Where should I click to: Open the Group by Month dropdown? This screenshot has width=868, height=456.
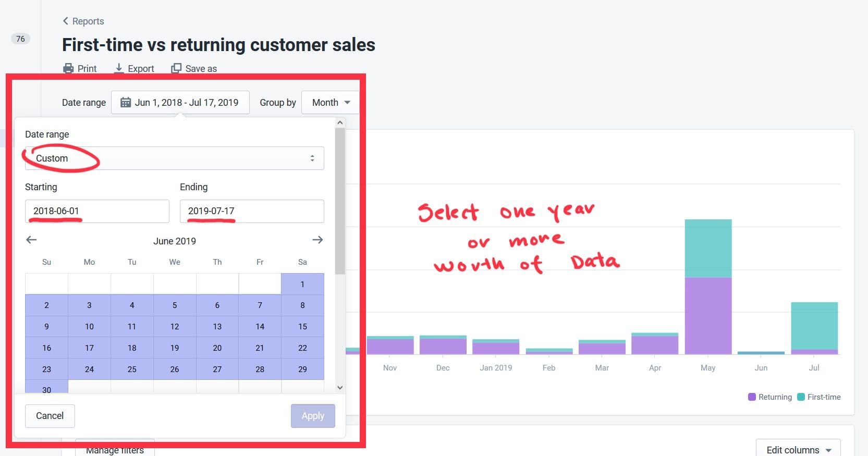coord(331,103)
